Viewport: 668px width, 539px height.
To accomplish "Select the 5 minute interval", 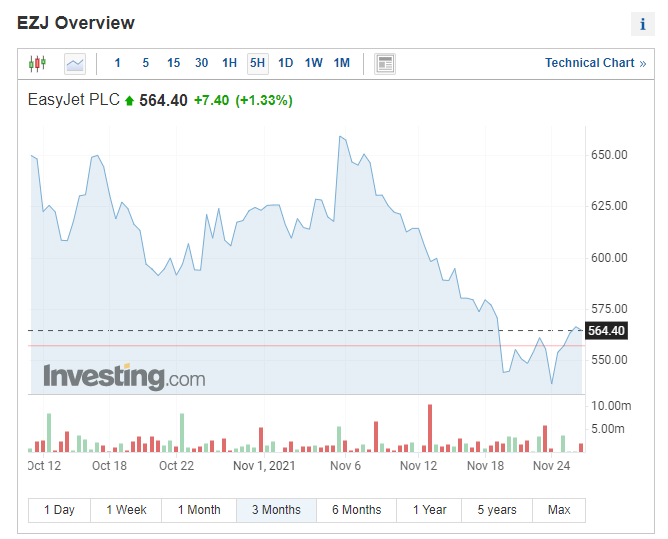I will pyautogui.click(x=146, y=63).
